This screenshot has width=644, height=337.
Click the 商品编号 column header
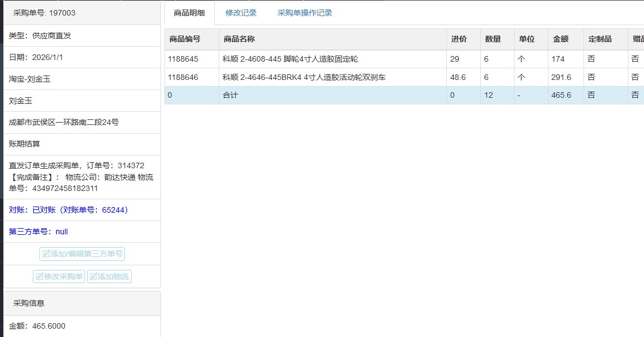185,39
